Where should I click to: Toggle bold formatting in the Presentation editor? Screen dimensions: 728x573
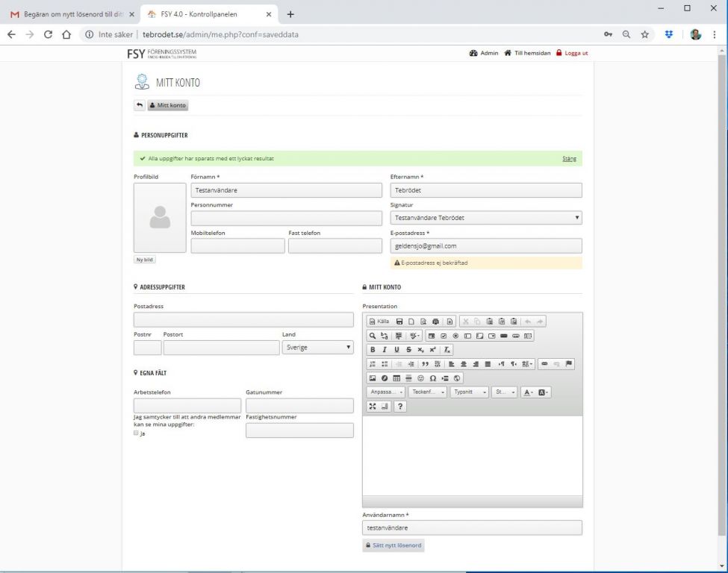[373, 349]
